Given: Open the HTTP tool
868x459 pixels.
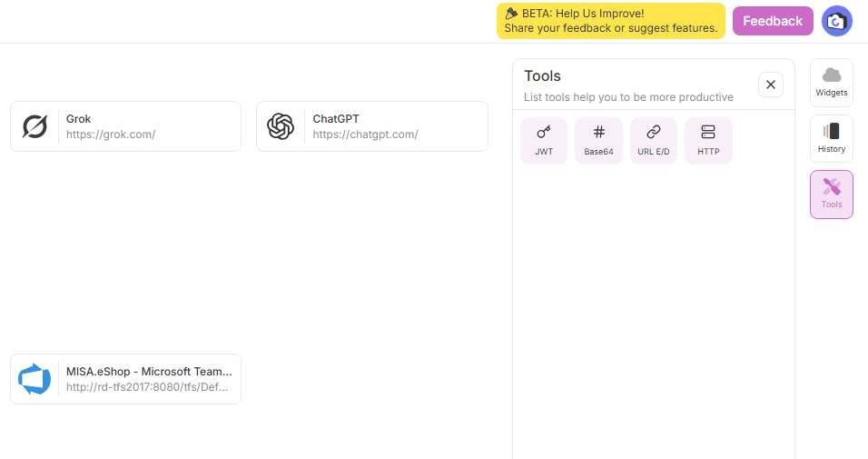Looking at the screenshot, I should point(708,141).
